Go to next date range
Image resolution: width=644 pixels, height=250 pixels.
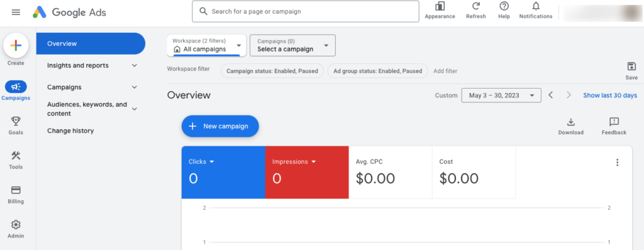pyautogui.click(x=569, y=95)
